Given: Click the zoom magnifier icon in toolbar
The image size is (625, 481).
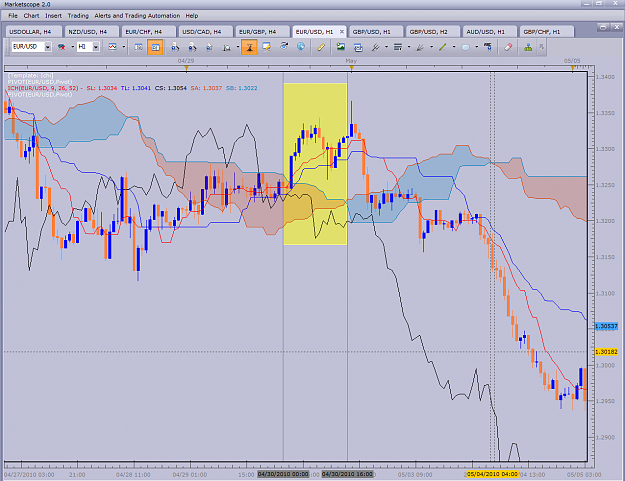Looking at the screenshot, I should (226, 47).
